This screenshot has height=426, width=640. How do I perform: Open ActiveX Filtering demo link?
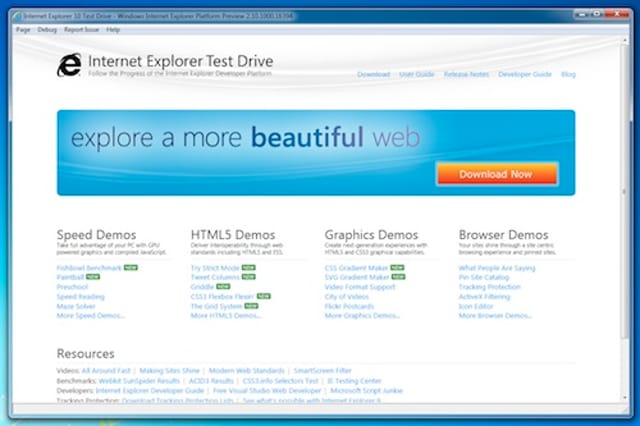pos(484,297)
